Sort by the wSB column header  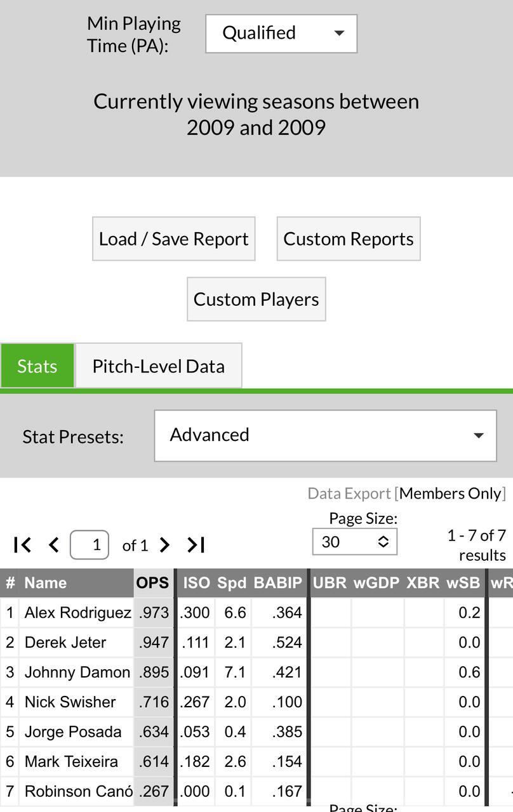pos(463,583)
